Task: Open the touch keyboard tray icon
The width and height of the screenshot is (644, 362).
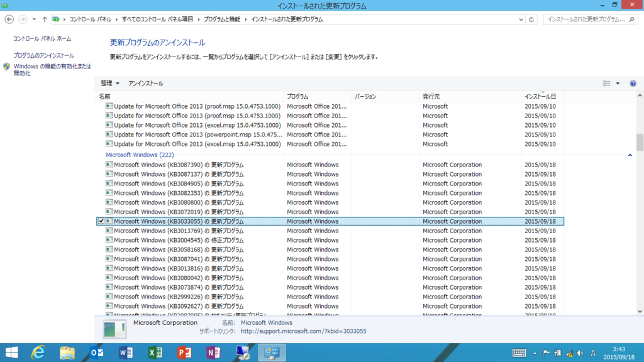Action: coord(519,353)
